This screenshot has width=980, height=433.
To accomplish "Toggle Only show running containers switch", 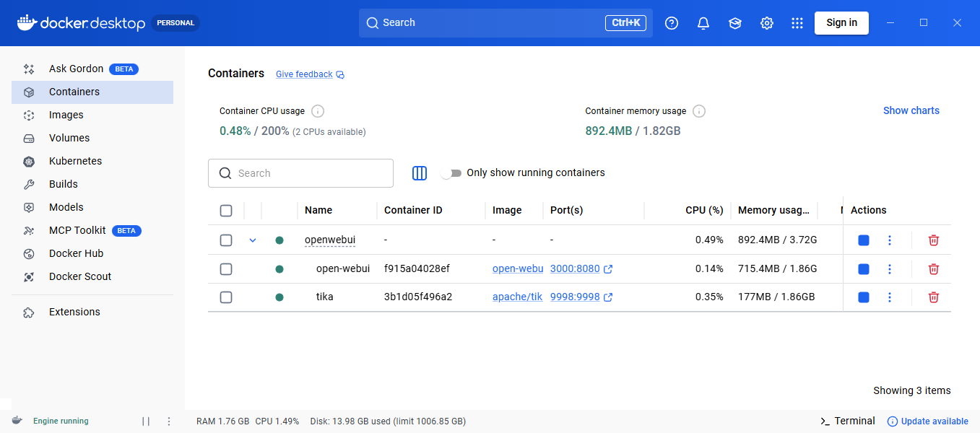I will click(x=451, y=173).
